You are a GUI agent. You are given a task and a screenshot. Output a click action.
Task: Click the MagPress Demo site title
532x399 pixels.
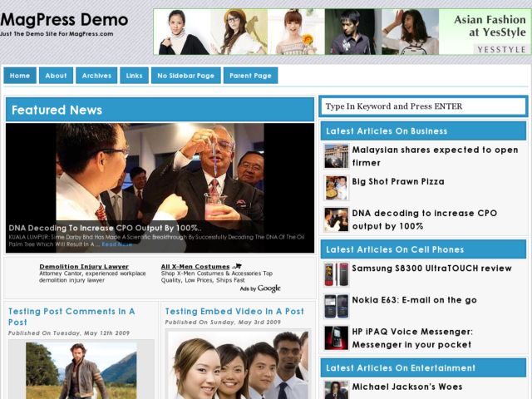[x=64, y=20]
